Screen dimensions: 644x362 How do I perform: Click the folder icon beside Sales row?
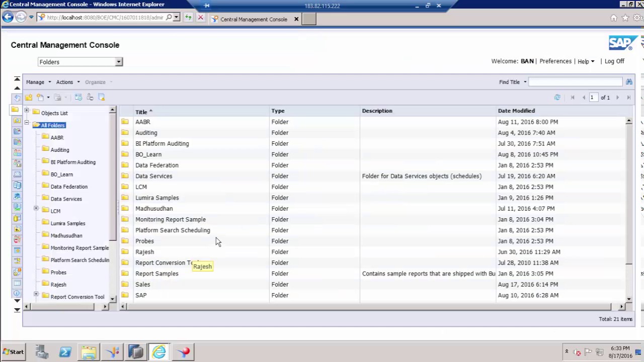125,285
